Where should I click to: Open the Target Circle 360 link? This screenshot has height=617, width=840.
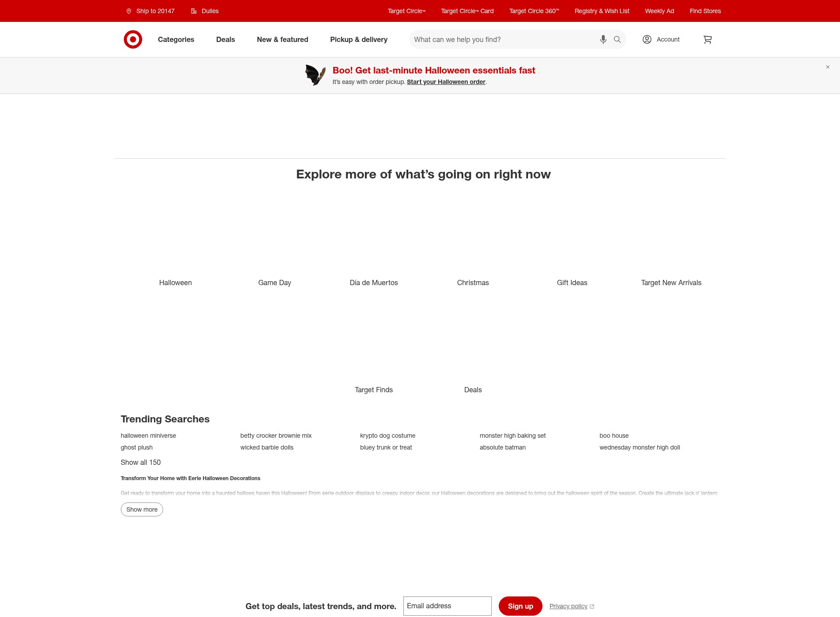(534, 11)
